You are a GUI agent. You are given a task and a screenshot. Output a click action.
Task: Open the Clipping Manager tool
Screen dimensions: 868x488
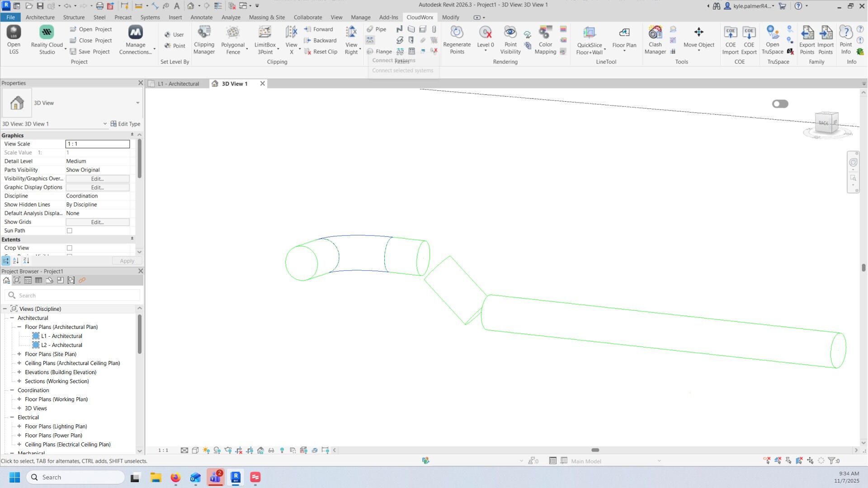[204, 39]
